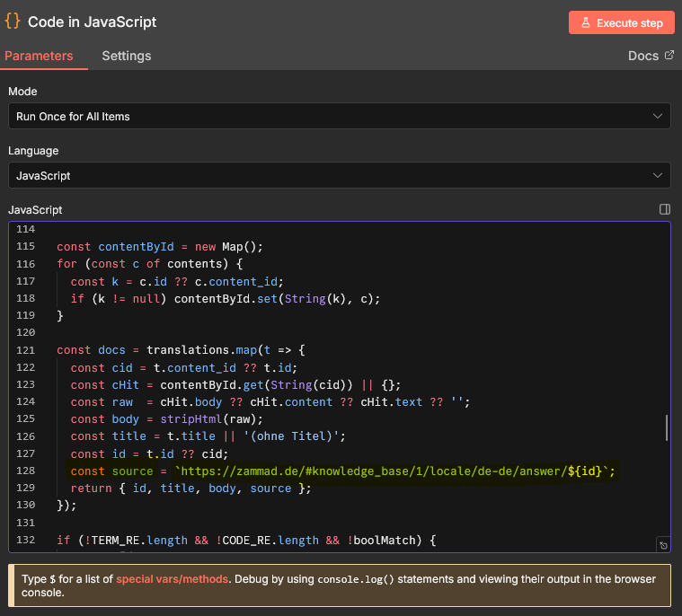Click the flask icon in Execute step
This screenshot has height=616, width=682.
(583, 23)
